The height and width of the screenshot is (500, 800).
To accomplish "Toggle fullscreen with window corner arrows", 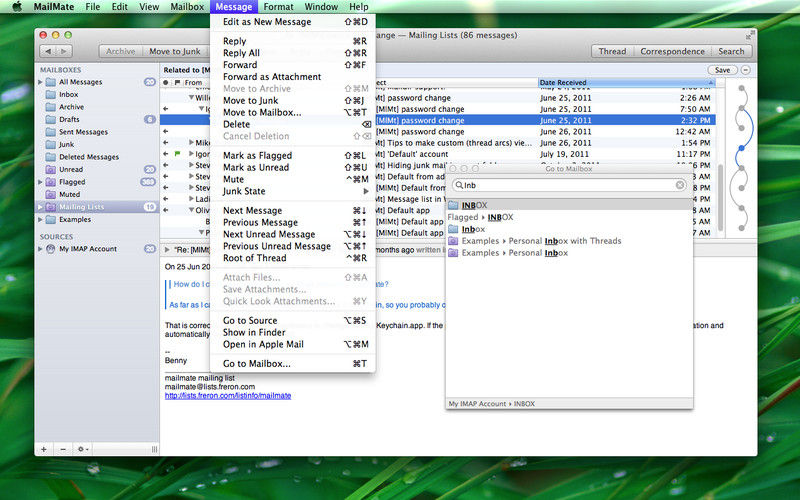I will coord(749,35).
